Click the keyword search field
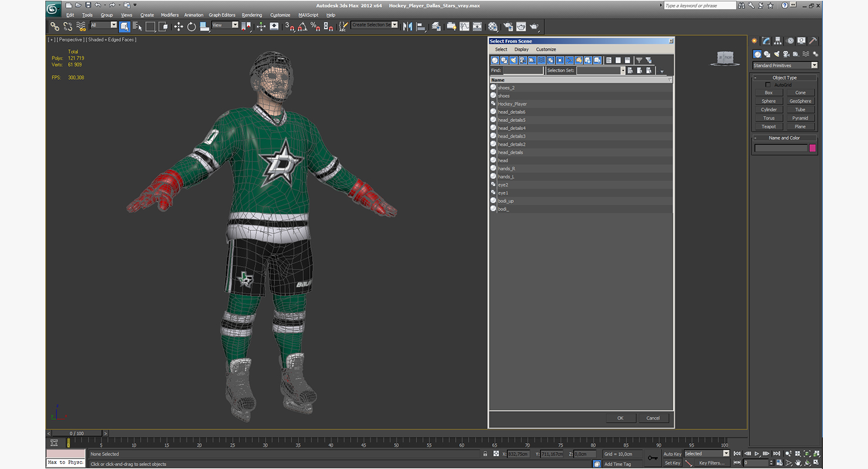This screenshot has height=469, width=868. click(699, 5)
